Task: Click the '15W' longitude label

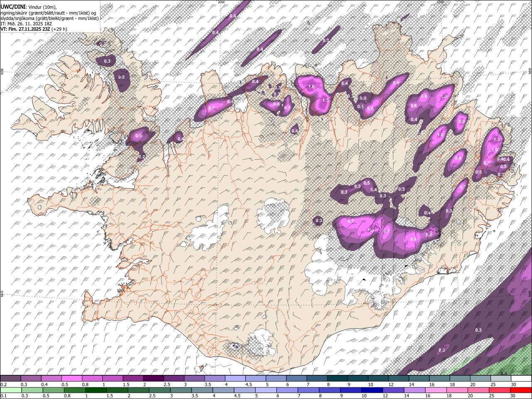Action: click(x=440, y=2)
